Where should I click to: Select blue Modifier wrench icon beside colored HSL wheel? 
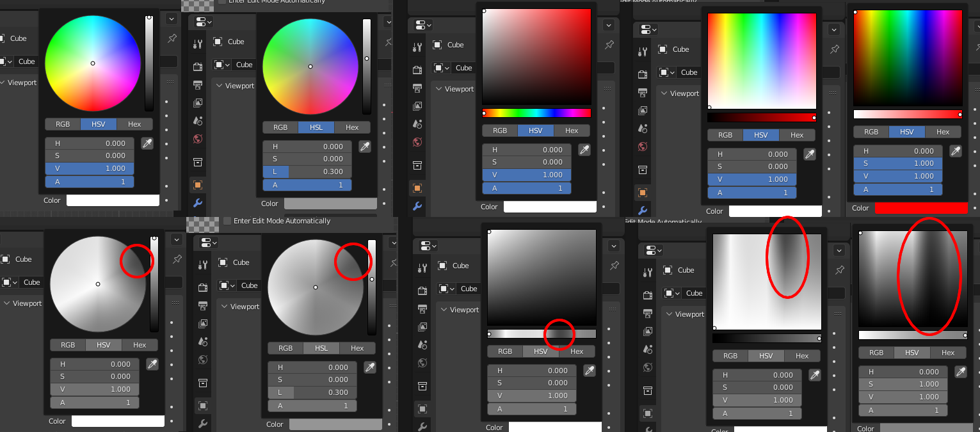click(x=198, y=203)
